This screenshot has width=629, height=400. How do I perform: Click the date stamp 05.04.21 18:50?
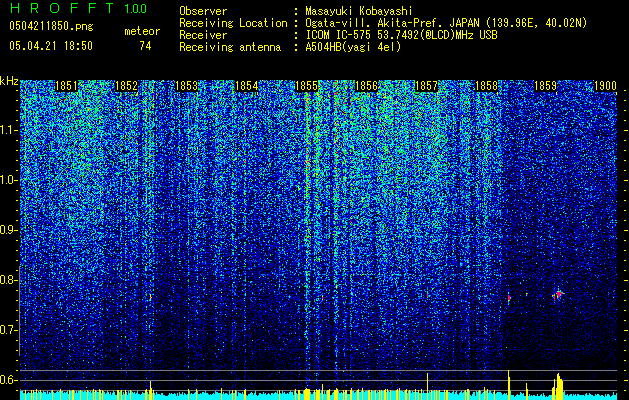click(x=51, y=46)
